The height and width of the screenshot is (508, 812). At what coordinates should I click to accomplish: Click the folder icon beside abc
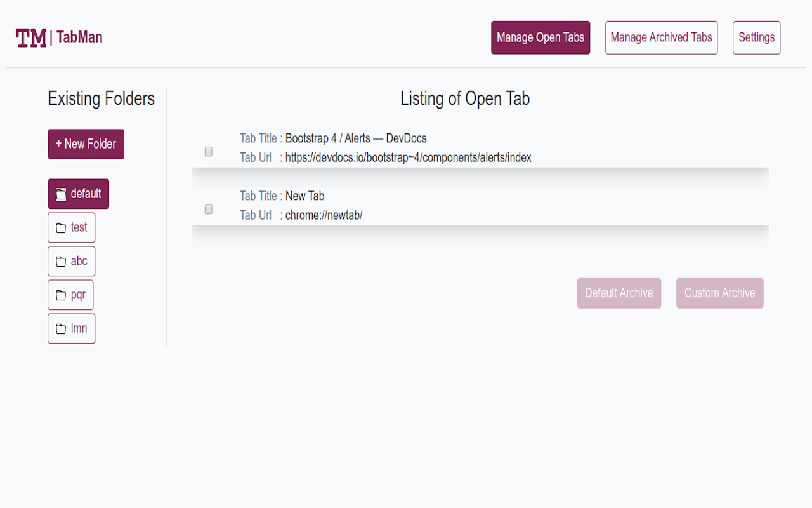tap(61, 262)
